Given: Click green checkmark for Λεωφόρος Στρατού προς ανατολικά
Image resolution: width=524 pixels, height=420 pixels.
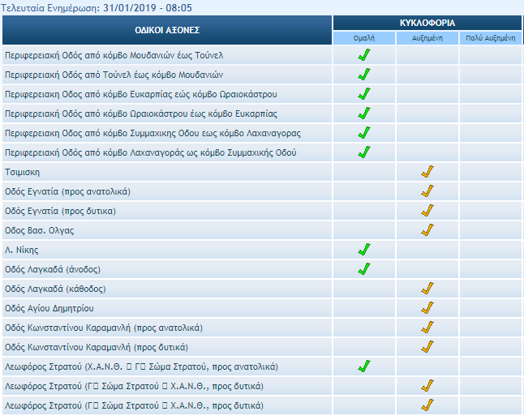Looking at the screenshot, I should tap(364, 366).
